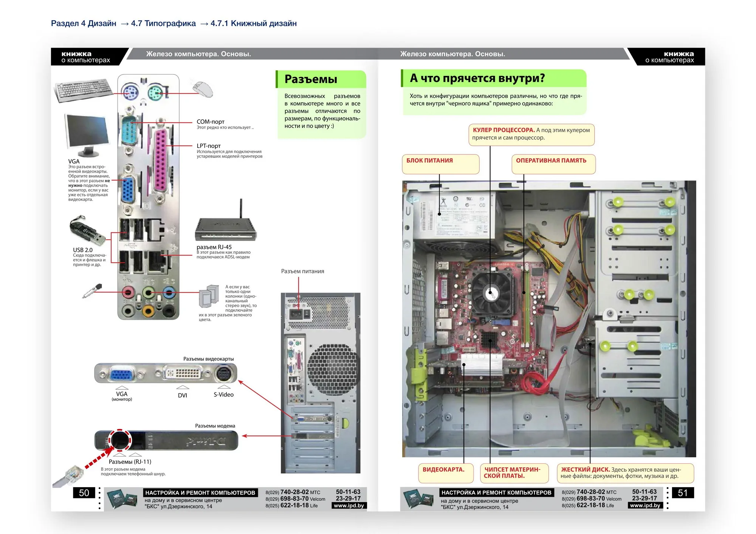Click the page number 51 box

tap(682, 493)
